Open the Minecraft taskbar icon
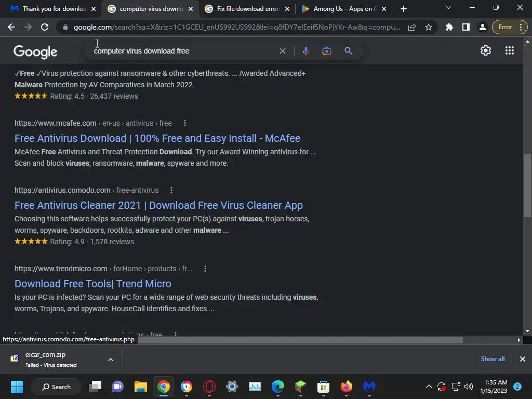 tap(301, 387)
